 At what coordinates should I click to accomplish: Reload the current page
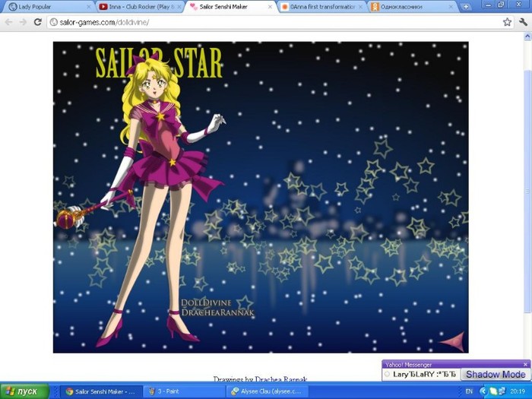click(x=37, y=22)
